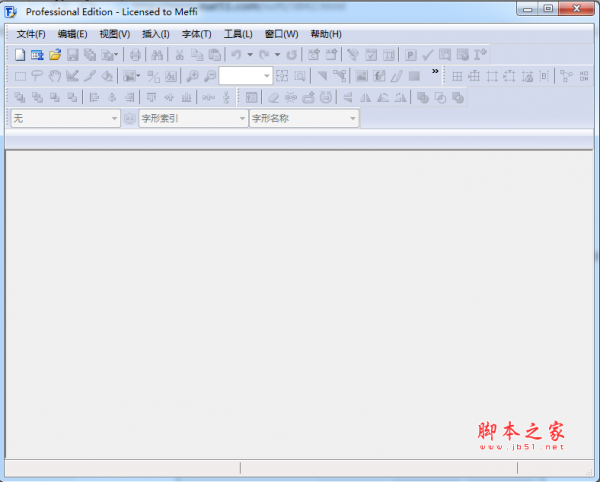This screenshot has height=482, width=600.
Task: Open the 视图(V) menu
Action: coord(114,34)
